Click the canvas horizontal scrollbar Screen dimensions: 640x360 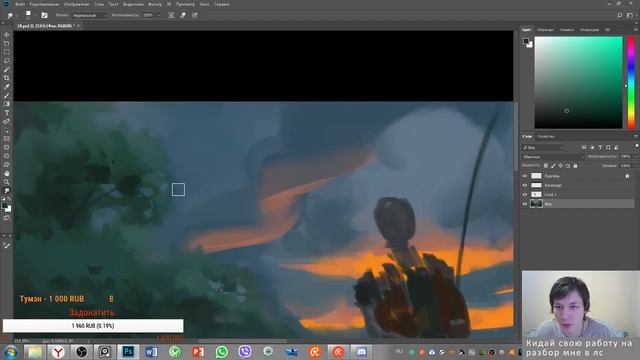tap(242, 341)
